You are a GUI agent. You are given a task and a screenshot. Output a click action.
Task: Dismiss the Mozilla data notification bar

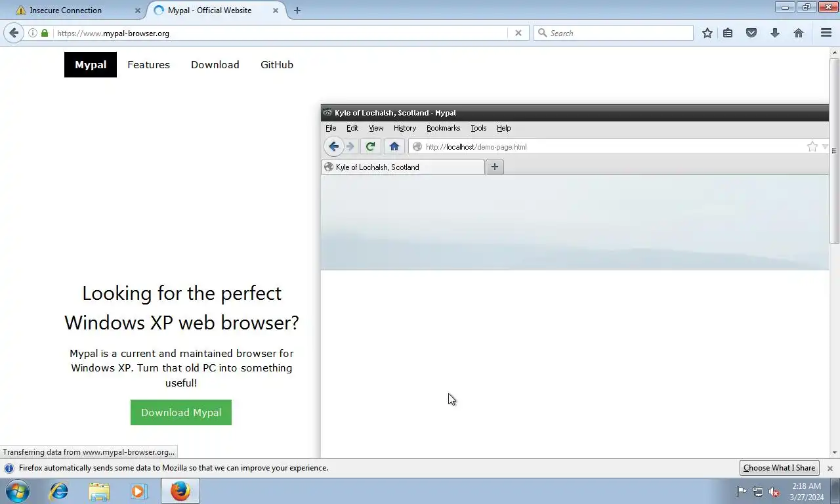pyautogui.click(x=830, y=469)
